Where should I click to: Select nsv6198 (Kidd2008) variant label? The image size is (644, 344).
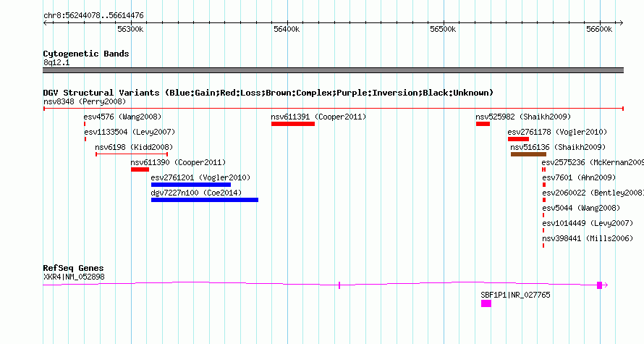pos(134,147)
